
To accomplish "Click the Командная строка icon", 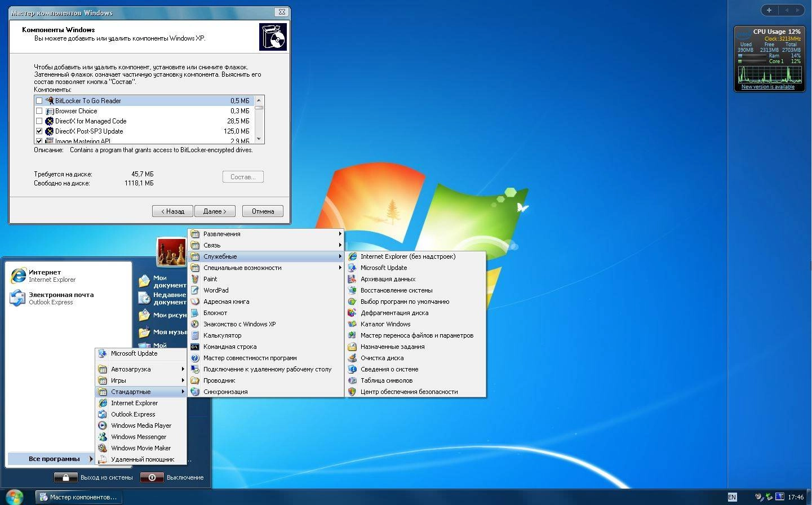I will (x=195, y=347).
